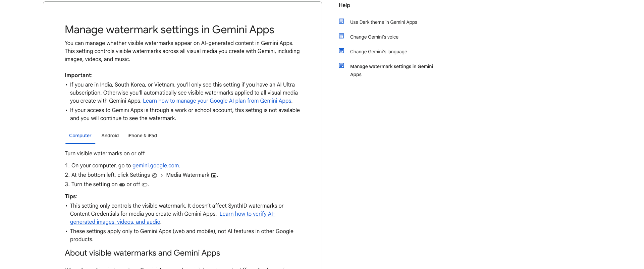Click the Media Watermark icon in step 2
The image size is (644, 269).
click(x=214, y=175)
